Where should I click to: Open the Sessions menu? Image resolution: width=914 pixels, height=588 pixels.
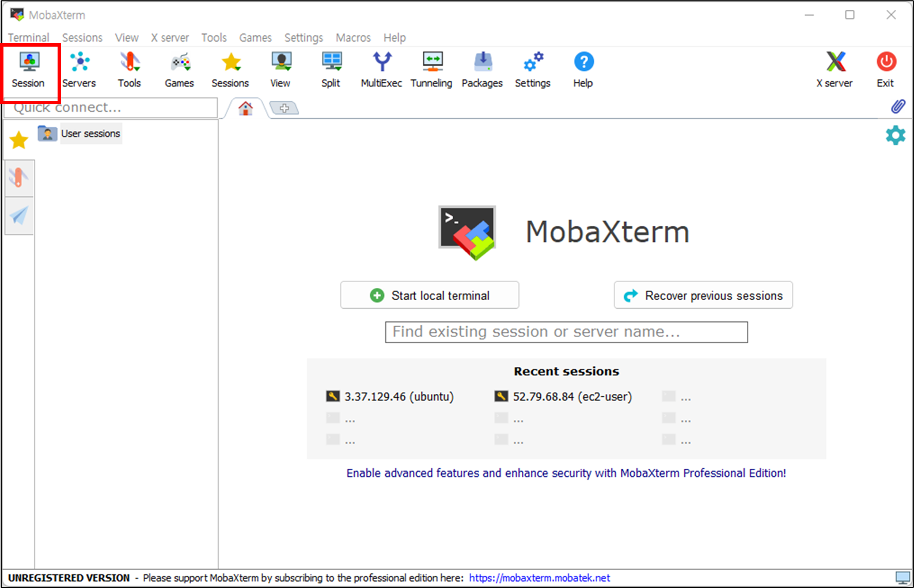click(x=82, y=37)
